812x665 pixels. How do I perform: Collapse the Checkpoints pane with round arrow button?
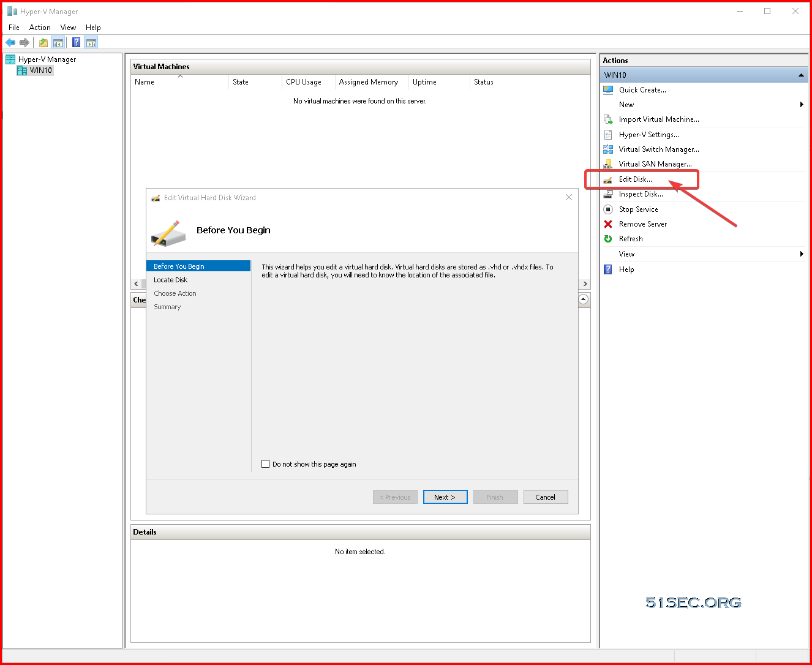click(584, 299)
